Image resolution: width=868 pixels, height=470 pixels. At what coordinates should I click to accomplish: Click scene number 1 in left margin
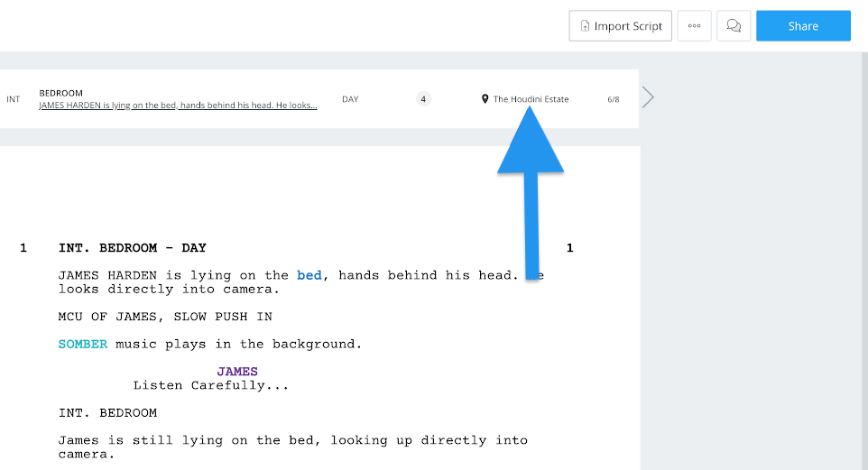point(23,248)
